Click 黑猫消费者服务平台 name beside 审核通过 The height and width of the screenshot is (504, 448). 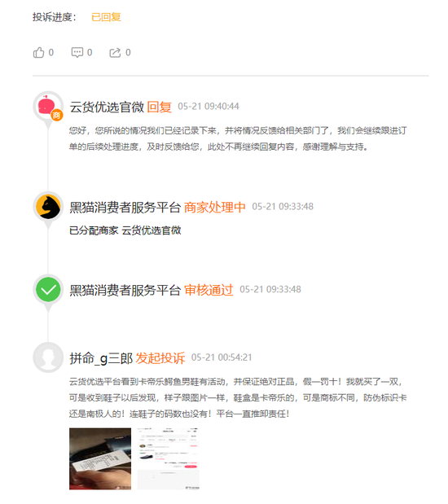125,290
